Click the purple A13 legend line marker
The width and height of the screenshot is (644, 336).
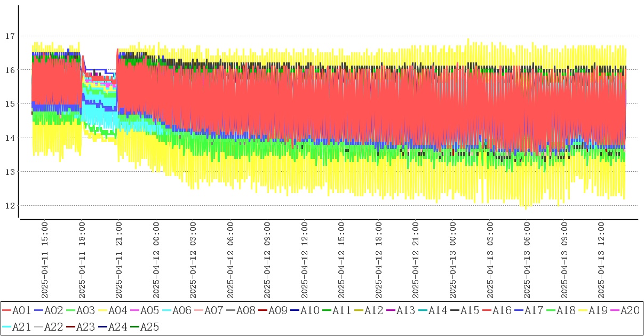coord(391,310)
